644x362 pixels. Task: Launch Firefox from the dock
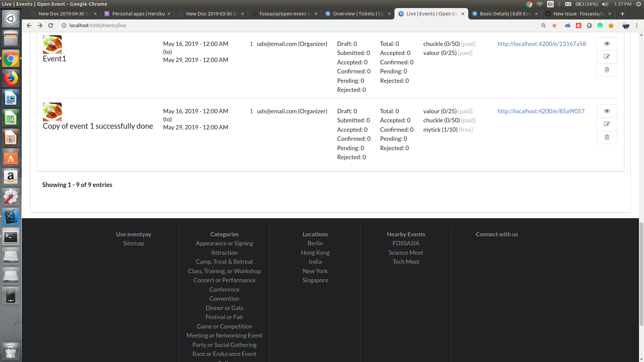(11, 78)
